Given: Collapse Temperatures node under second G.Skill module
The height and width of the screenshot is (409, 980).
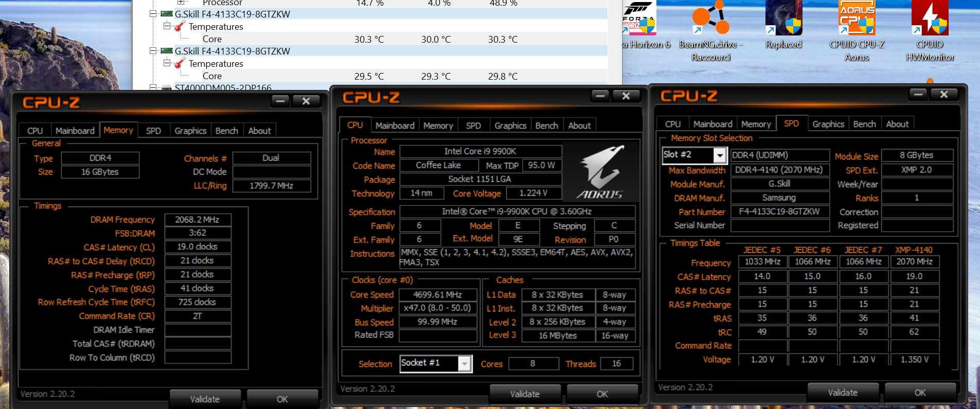Looking at the screenshot, I should 167,63.
